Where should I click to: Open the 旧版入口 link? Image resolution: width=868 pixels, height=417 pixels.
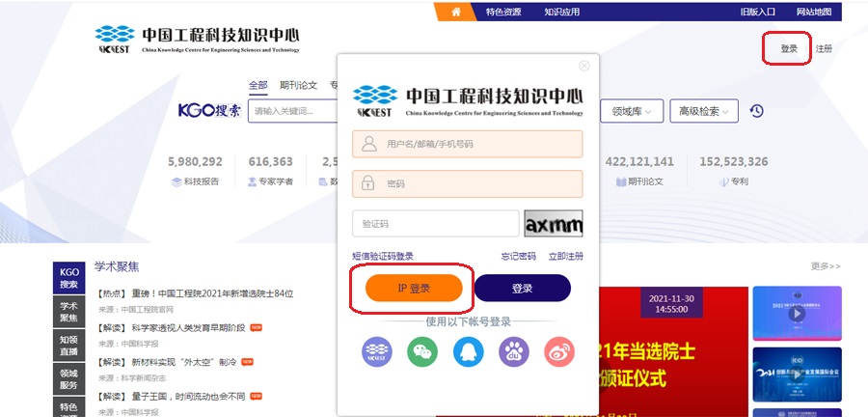click(758, 12)
